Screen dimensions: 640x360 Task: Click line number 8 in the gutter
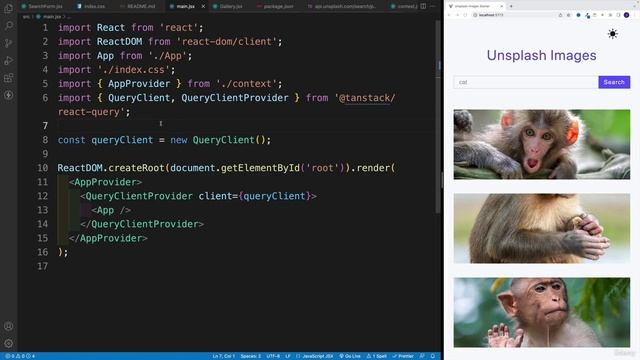[45, 140]
